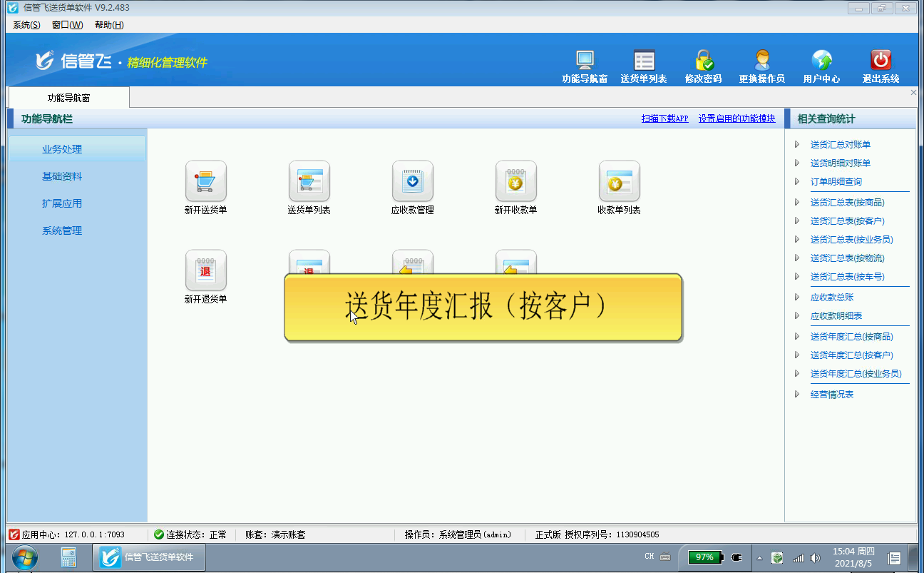This screenshot has width=924, height=573.
Task: Open 用户中心 globe icon
Action: 821,61
